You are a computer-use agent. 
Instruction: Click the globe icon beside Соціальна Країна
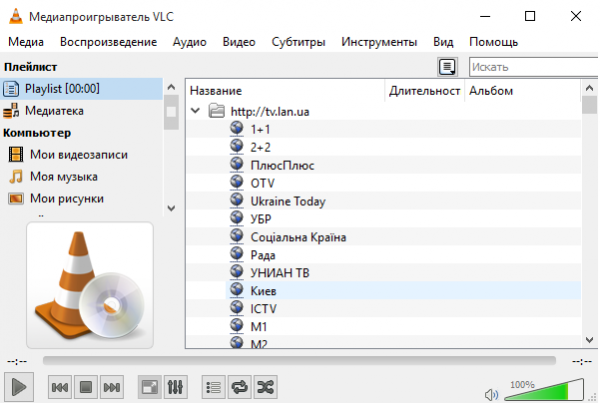coord(237,237)
